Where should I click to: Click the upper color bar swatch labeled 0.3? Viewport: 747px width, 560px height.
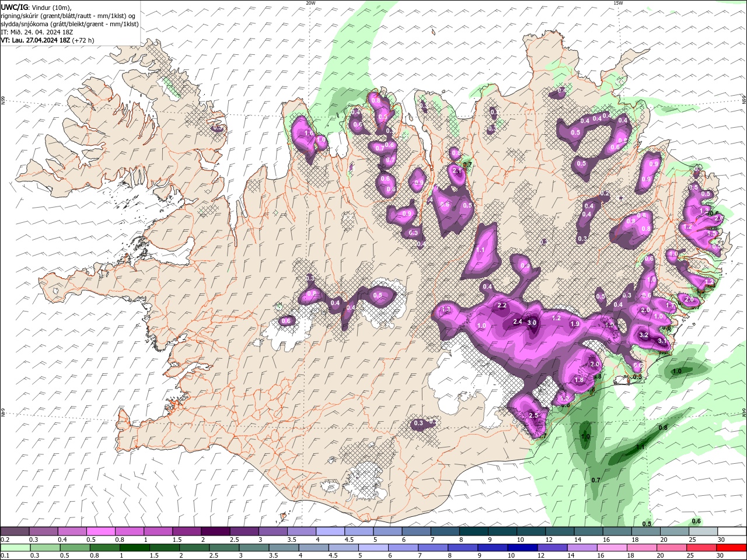click(x=43, y=531)
